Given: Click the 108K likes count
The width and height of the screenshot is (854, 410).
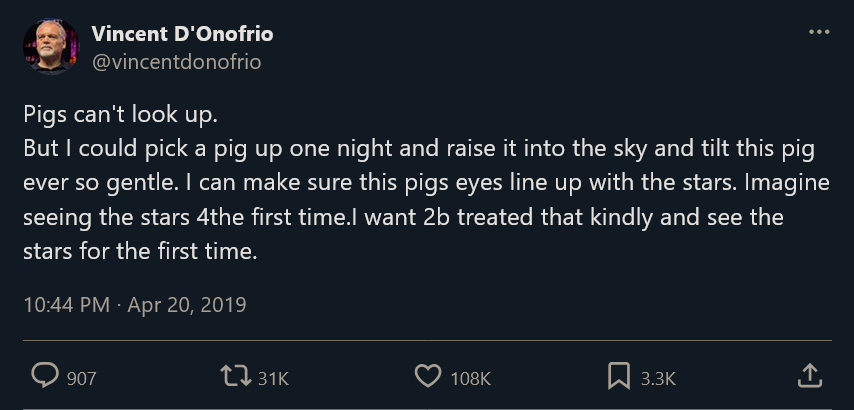Looking at the screenshot, I should pos(471,378).
